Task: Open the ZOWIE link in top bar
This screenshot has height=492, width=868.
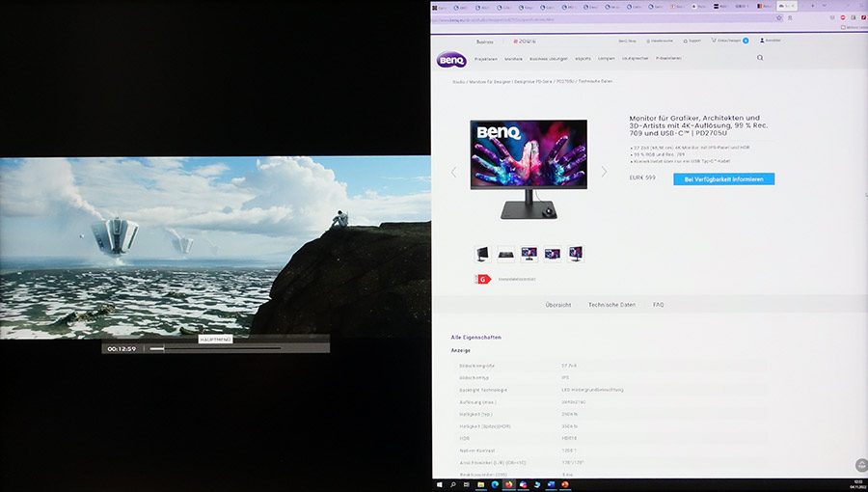Action: 525,41
